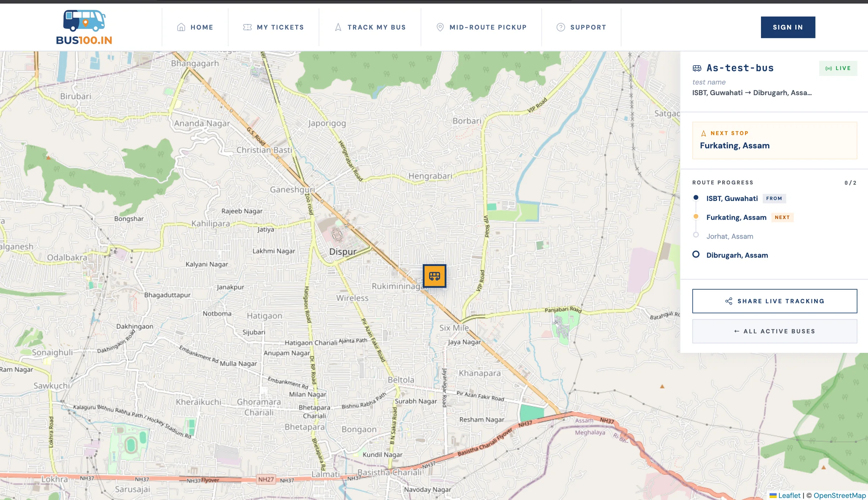868x500 pixels.
Task: Select ISBT, Guwahati in route list
Action: coord(732,198)
